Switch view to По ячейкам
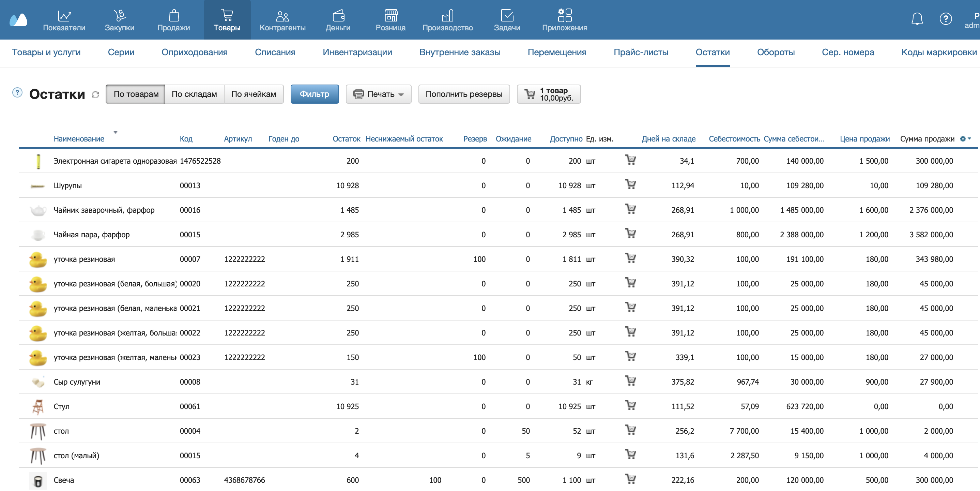The height and width of the screenshot is (491, 980). coord(254,94)
